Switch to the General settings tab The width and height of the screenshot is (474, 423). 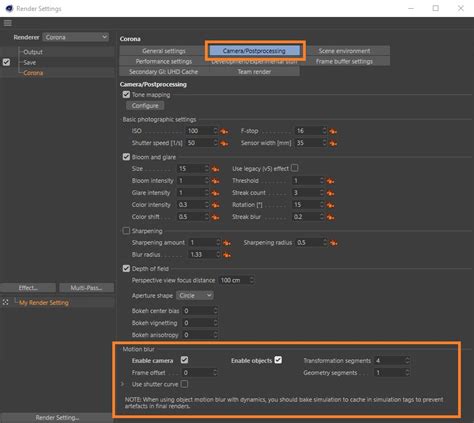tap(164, 51)
